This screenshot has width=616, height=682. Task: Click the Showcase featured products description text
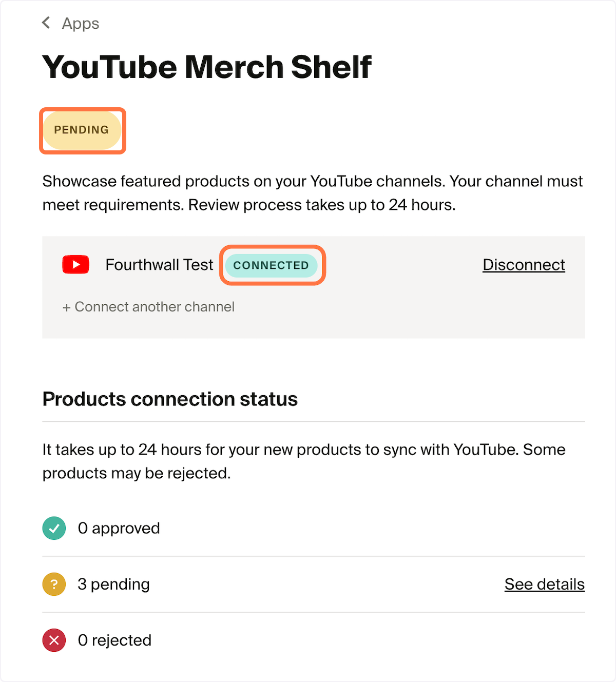[x=313, y=193]
